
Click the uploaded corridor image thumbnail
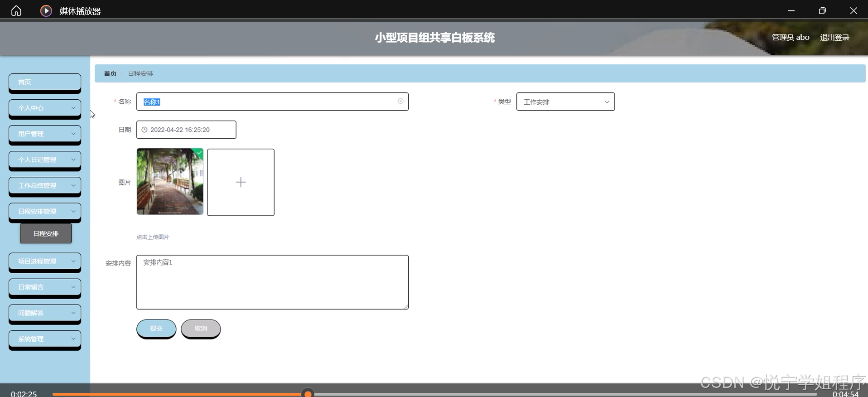click(x=170, y=182)
